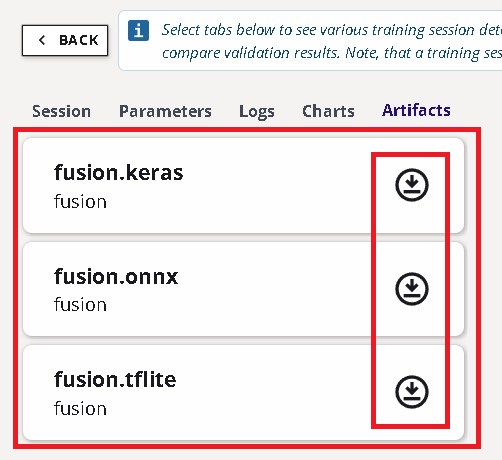
Task: Select the Artifacts tab
Action: click(416, 110)
